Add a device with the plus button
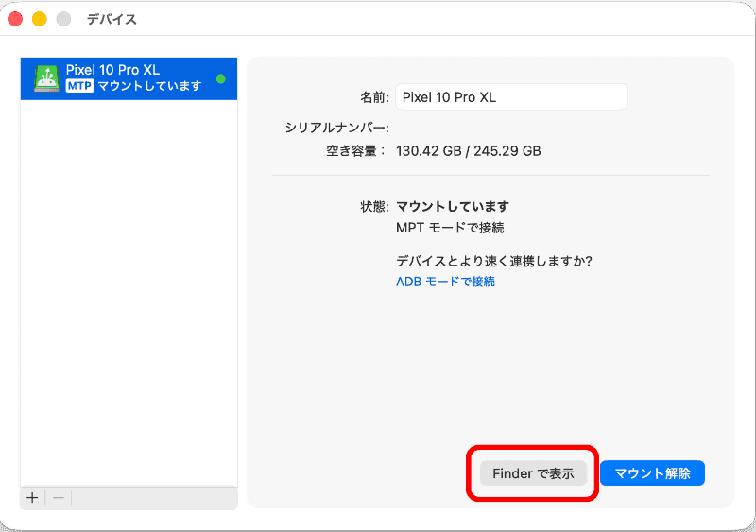Screen dimensions: 756x532 coord(32,498)
